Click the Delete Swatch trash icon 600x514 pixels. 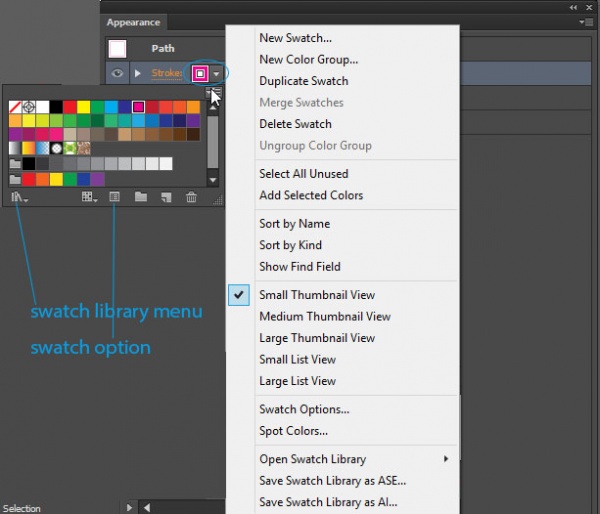(x=191, y=198)
